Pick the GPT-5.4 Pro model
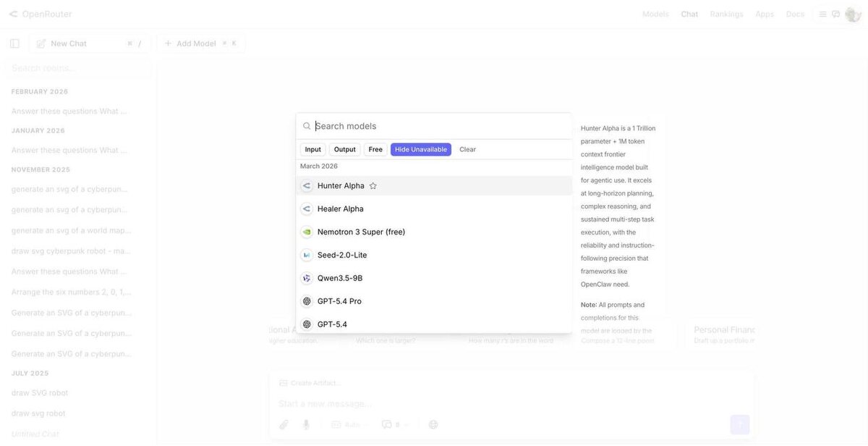This screenshot has height=446, width=868. (434, 302)
